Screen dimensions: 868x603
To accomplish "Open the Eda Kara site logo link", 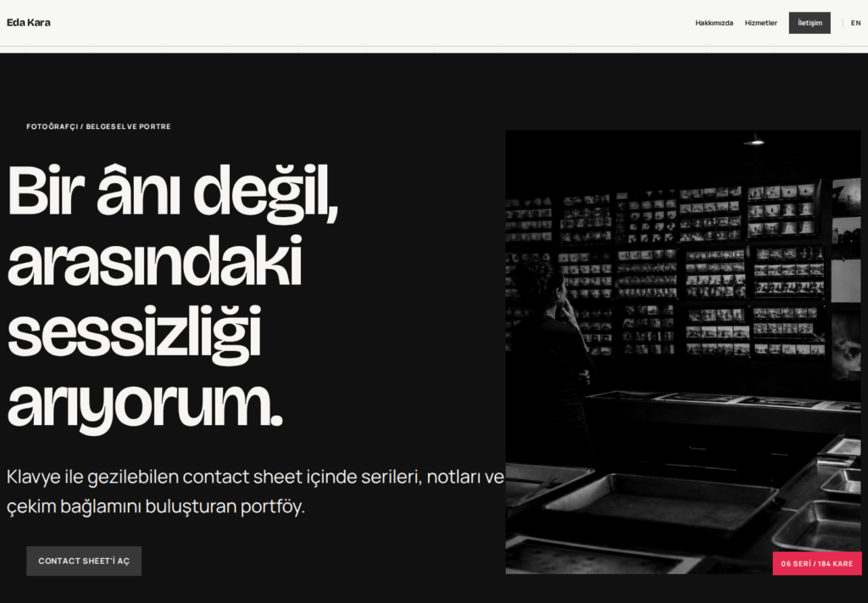I will pyautogui.click(x=28, y=23).
